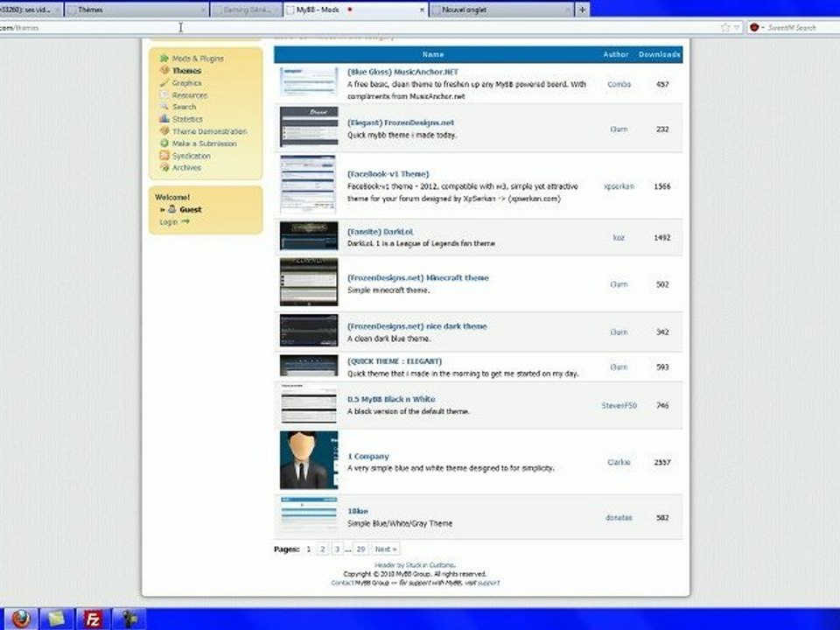Open the sticky notes taskbar icon

point(56,619)
